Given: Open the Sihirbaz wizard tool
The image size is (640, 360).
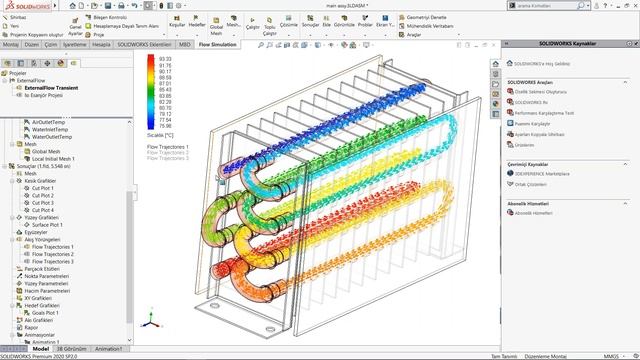Looking at the screenshot, I should pos(15,18).
